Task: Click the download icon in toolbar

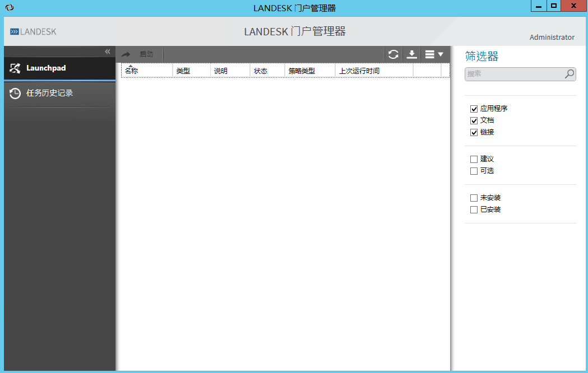Action: [x=411, y=54]
